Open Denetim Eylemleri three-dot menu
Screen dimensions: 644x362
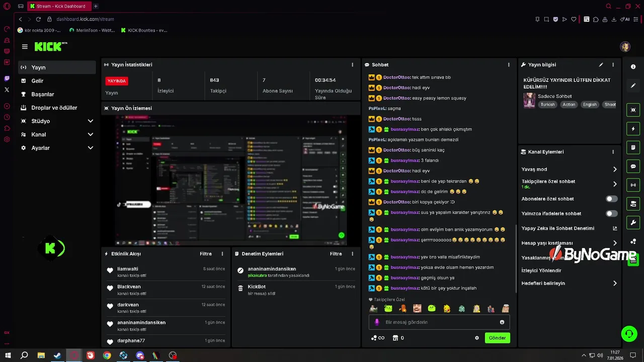[x=352, y=254]
